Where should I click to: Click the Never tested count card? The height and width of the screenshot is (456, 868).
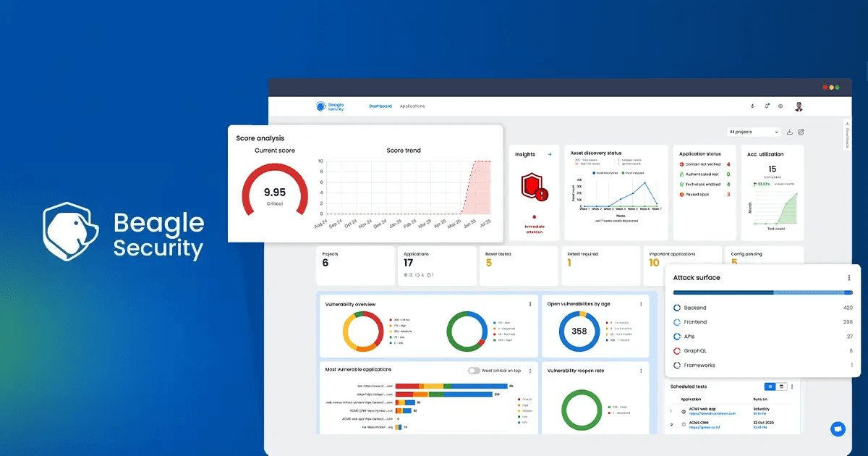coord(518,265)
